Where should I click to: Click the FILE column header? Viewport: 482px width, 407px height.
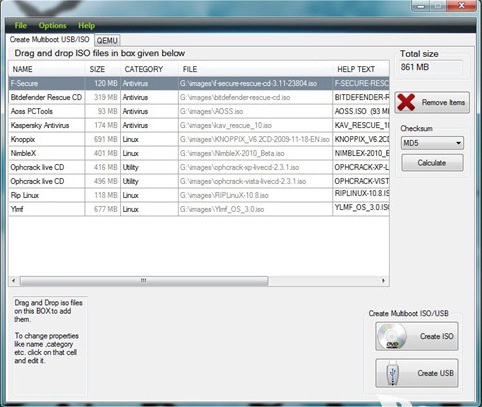[255, 69]
